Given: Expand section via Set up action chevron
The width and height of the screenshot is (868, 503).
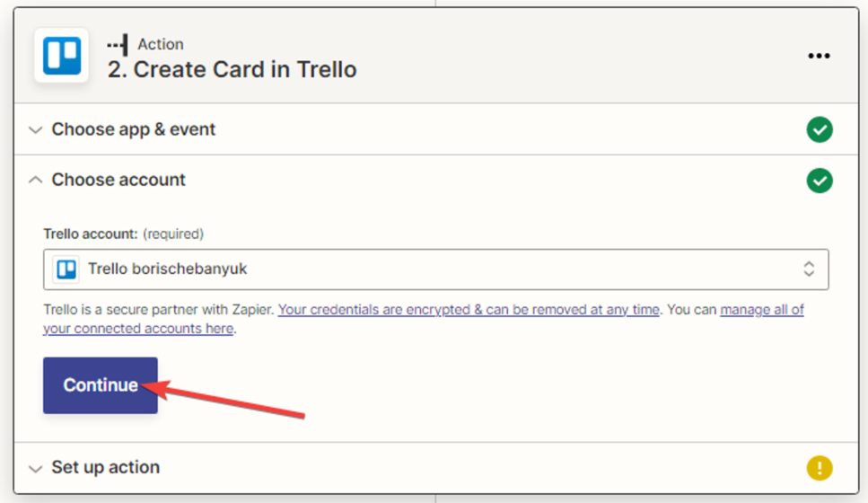Looking at the screenshot, I should click(x=35, y=469).
